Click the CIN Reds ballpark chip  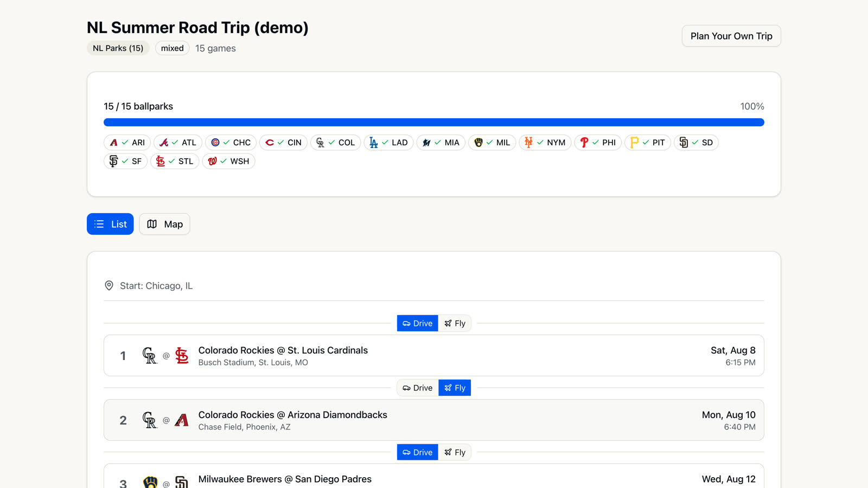tap(283, 143)
